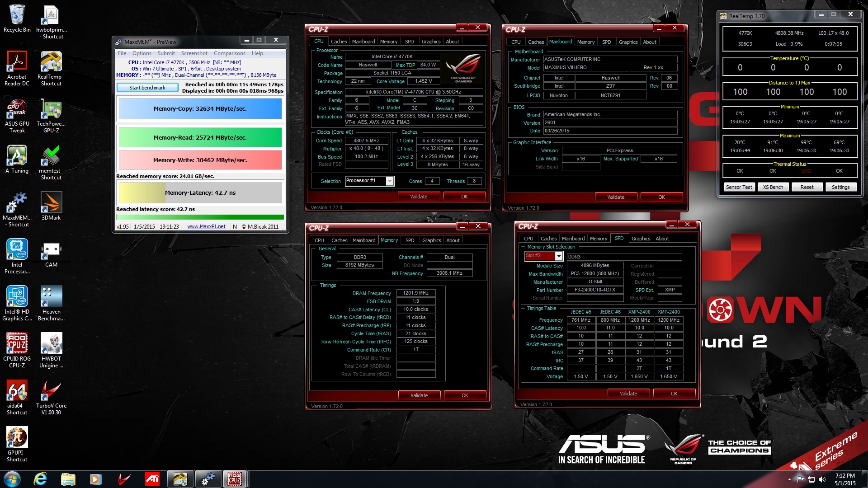Screen dimensions: 868x488
Task: Click Part Number F3-2400C10-4GTX field
Action: [595, 290]
